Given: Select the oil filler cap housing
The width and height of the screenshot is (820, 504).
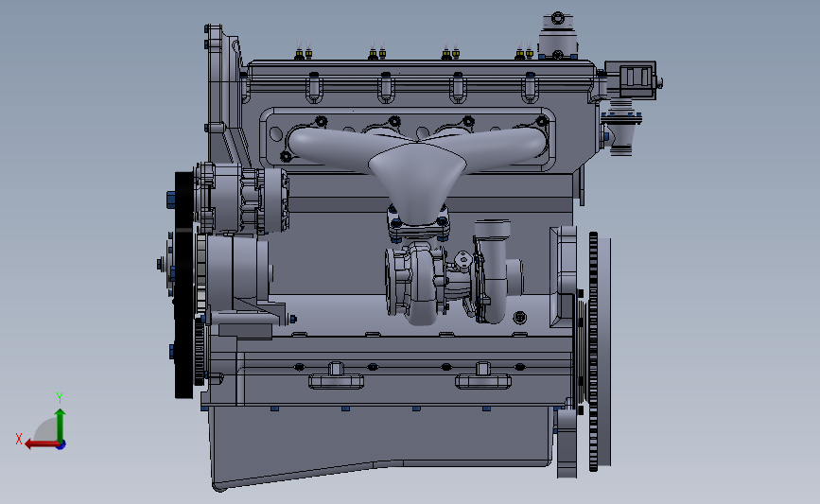Looking at the screenshot, I should (558, 36).
